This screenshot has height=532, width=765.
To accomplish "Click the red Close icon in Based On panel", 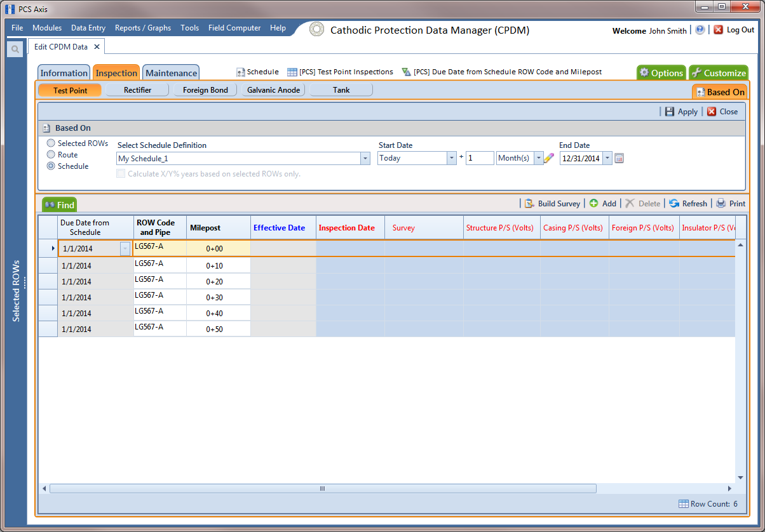I will point(712,111).
